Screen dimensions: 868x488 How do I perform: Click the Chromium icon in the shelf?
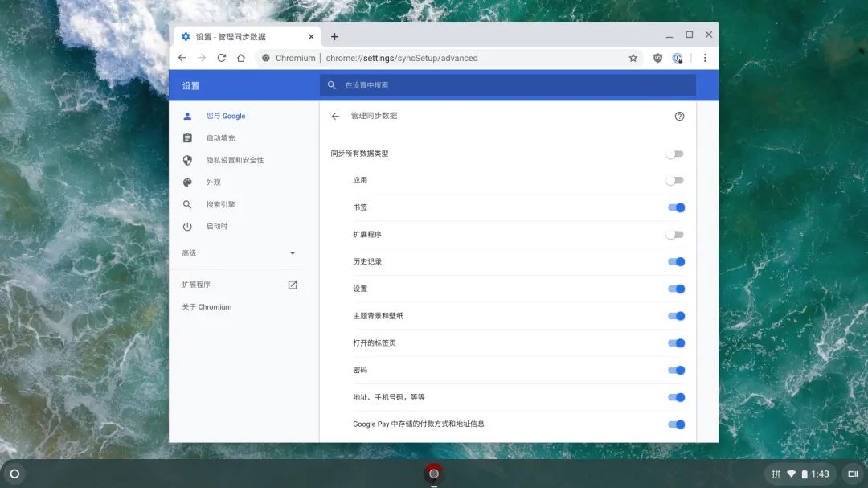click(x=434, y=474)
